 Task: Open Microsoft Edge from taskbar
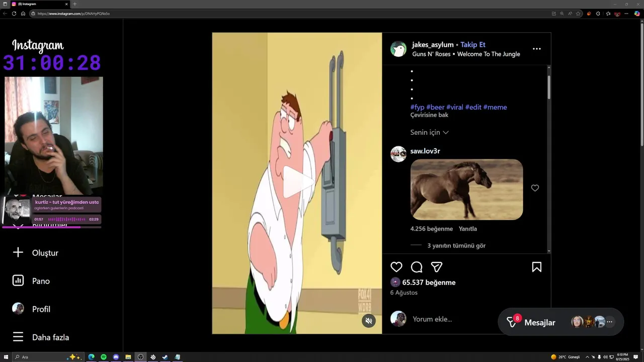click(x=92, y=357)
